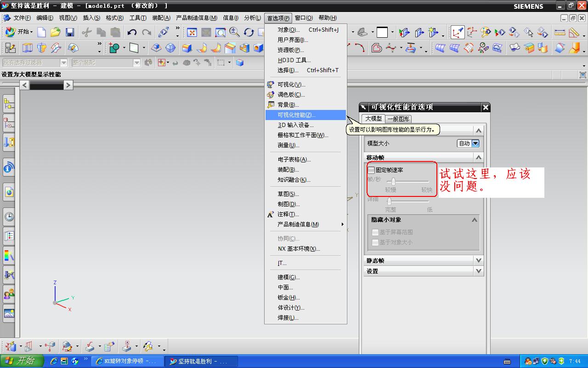Select 建模(G)... preferences entry
Viewport: 588px width, 368px height.
[305, 277]
